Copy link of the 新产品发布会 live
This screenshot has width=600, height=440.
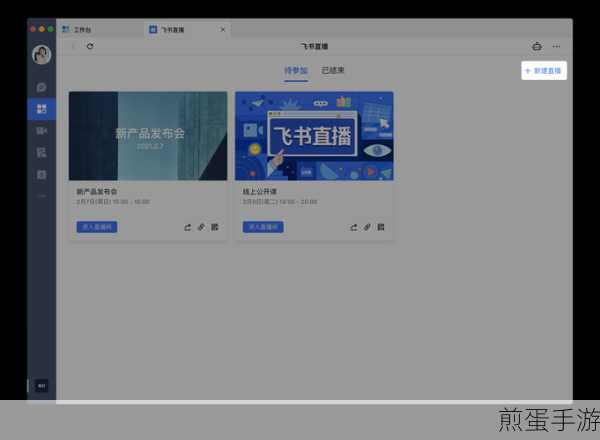(201, 227)
